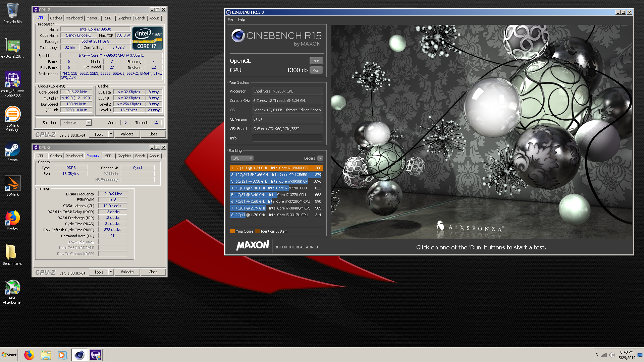The image size is (644, 362).
Task: Switch to Mainboard tab in upper CPU-Z
Action: pos(74,18)
